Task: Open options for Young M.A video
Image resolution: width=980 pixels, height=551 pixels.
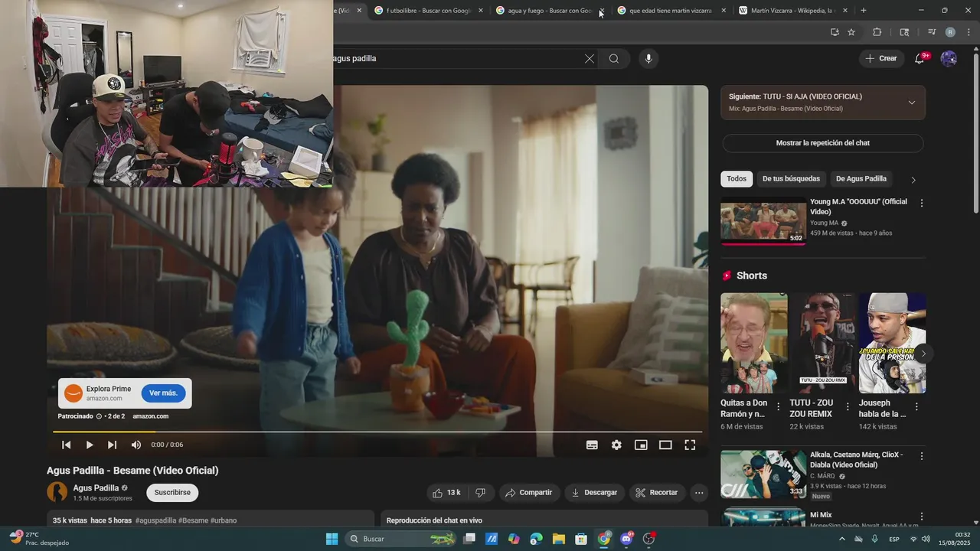Action: pos(921,204)
